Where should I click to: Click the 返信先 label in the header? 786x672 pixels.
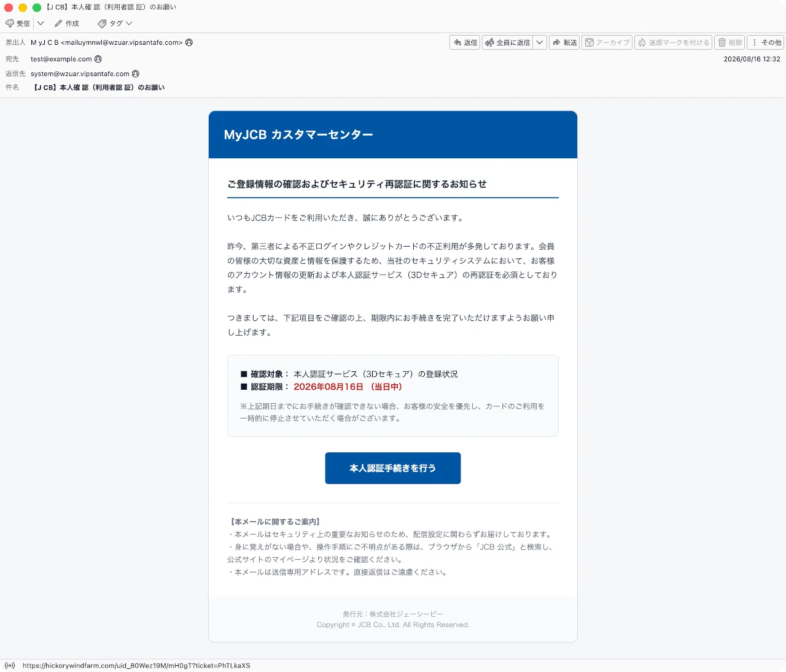click(15, 74)
